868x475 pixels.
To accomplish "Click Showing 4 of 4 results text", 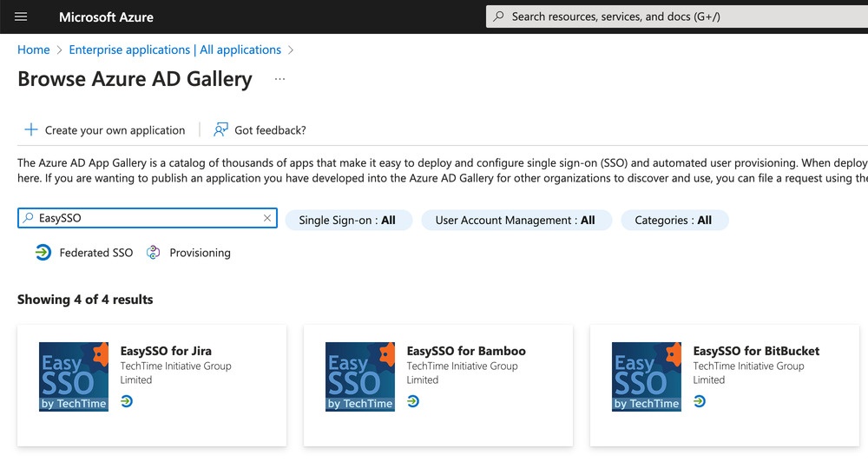I will tap(85, 300).
